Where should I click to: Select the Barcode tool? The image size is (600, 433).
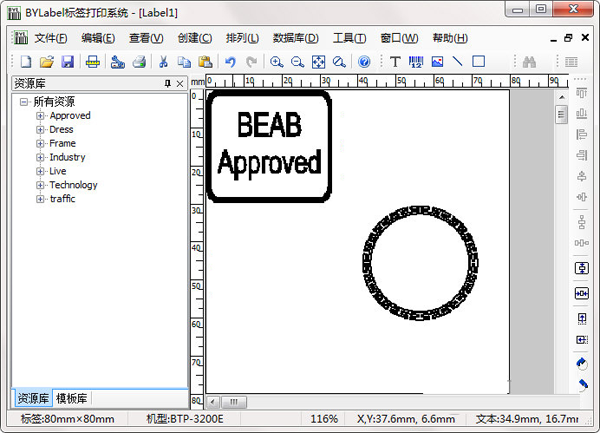click(416, 61)
